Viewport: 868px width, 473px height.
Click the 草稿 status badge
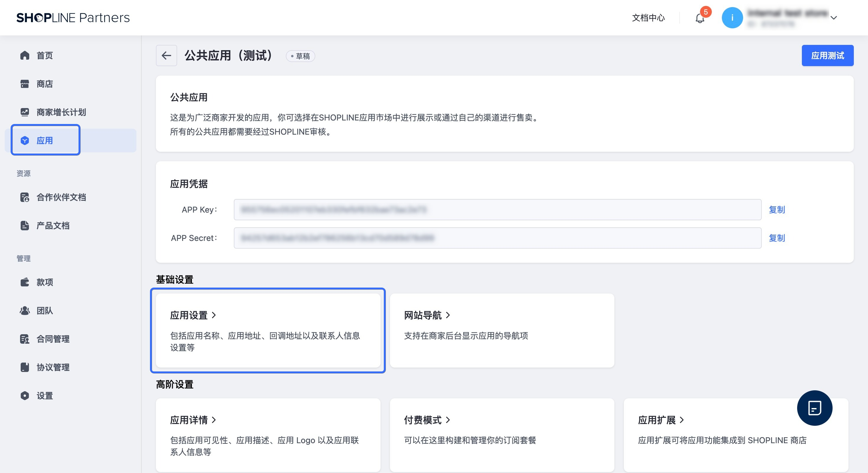[x=300, y=56]
